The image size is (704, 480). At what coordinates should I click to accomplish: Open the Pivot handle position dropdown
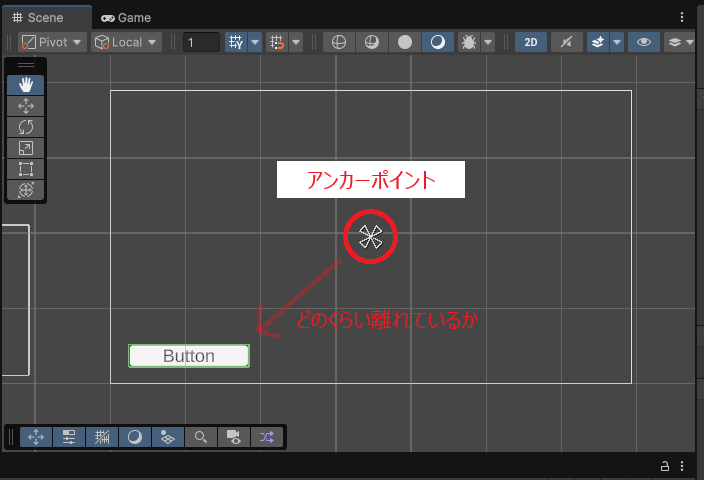point(52,42)
